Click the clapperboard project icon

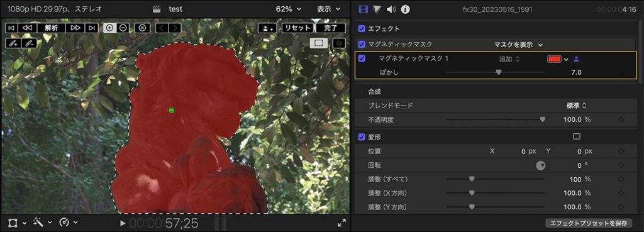(x=157, y=9)
